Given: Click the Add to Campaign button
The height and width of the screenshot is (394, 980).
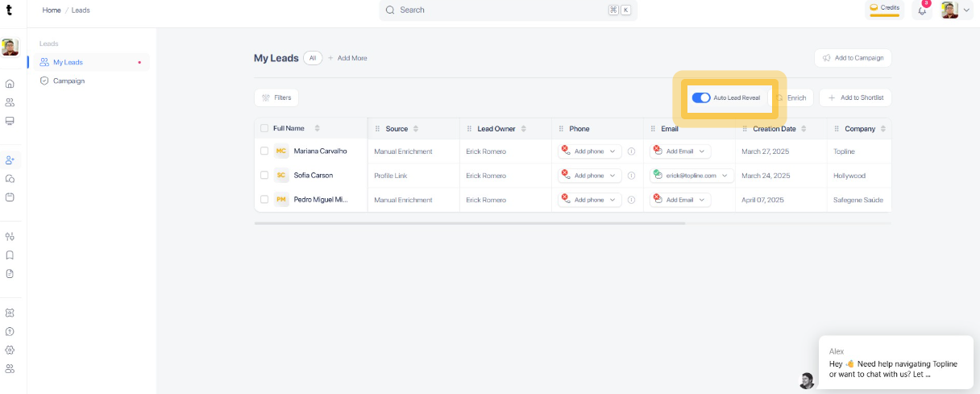Looking at the screenshot, I should [853, 58].
